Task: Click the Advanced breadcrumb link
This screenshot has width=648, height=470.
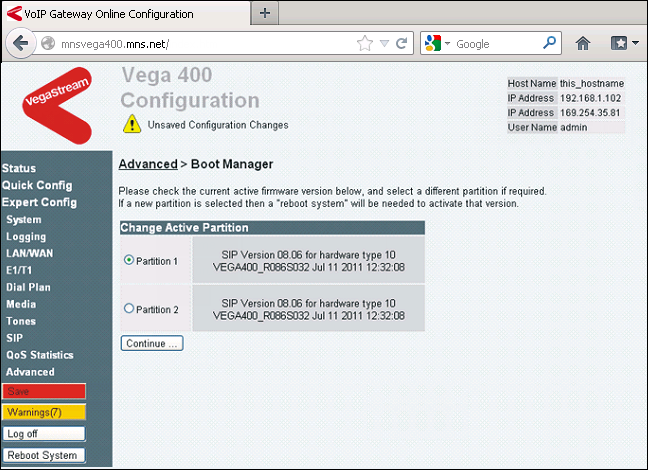Action: 147,164
